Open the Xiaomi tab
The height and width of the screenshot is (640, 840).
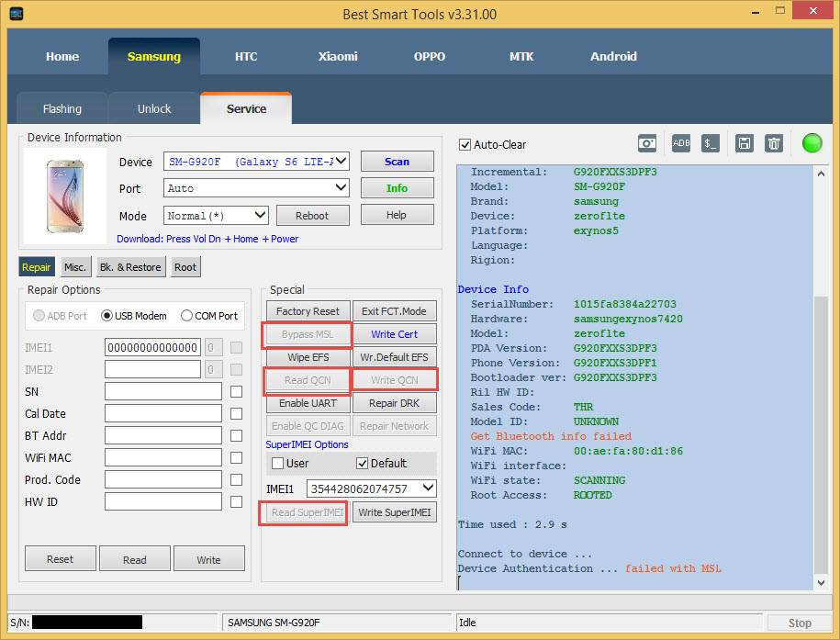click(x=338, y=56)
